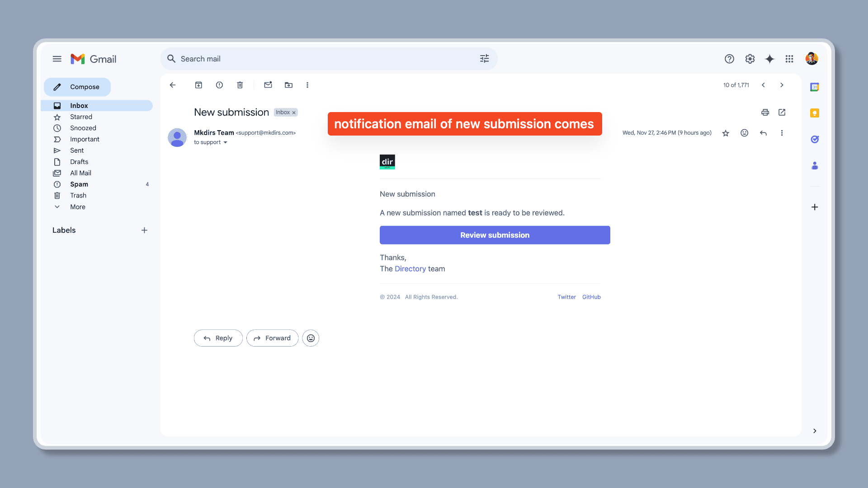
Task: Expand recipient details arrow
Action: pos(225,142)
